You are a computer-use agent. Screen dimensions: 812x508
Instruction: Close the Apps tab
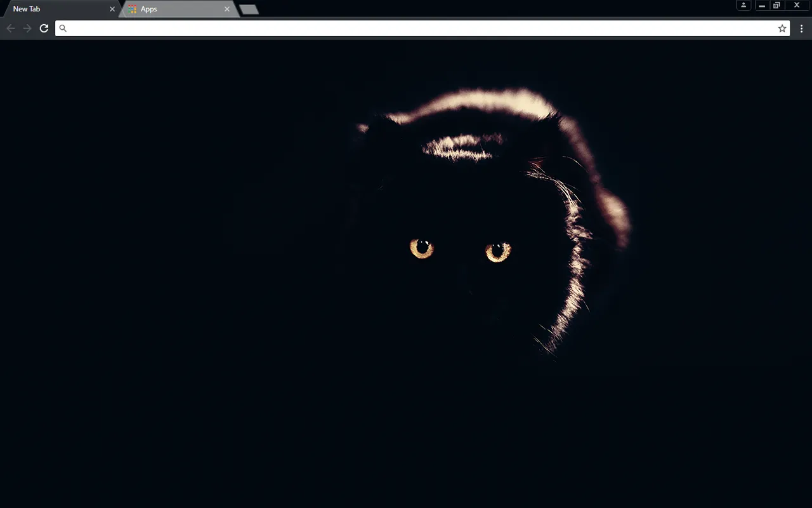(x=227, y=10)
